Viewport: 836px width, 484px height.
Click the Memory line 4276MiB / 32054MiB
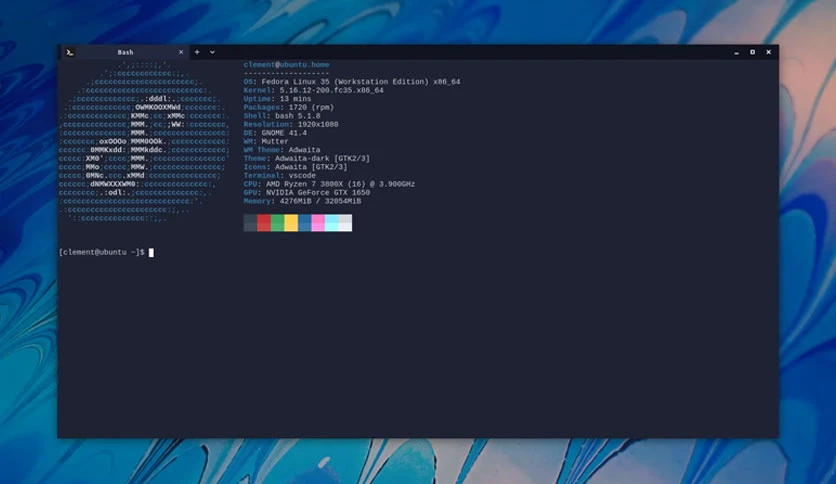coord(302,201)
